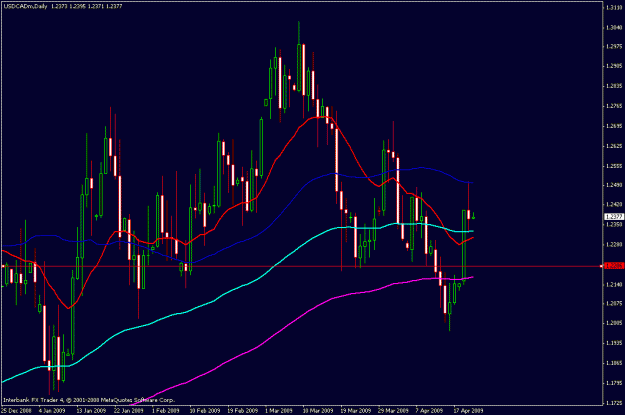Click the 1.2835 price axis label
The width and height of the screenshot is (625, 415).
(614, 86)
